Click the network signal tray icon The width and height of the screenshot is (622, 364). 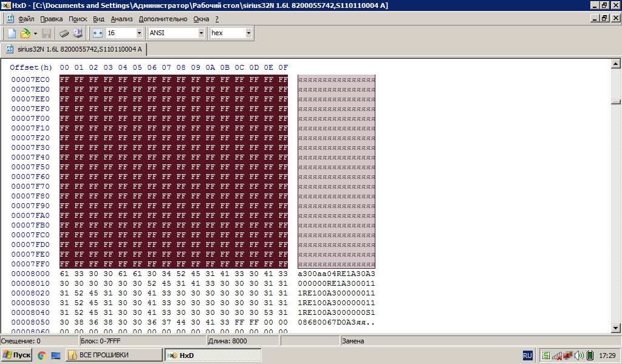[557, 356]
